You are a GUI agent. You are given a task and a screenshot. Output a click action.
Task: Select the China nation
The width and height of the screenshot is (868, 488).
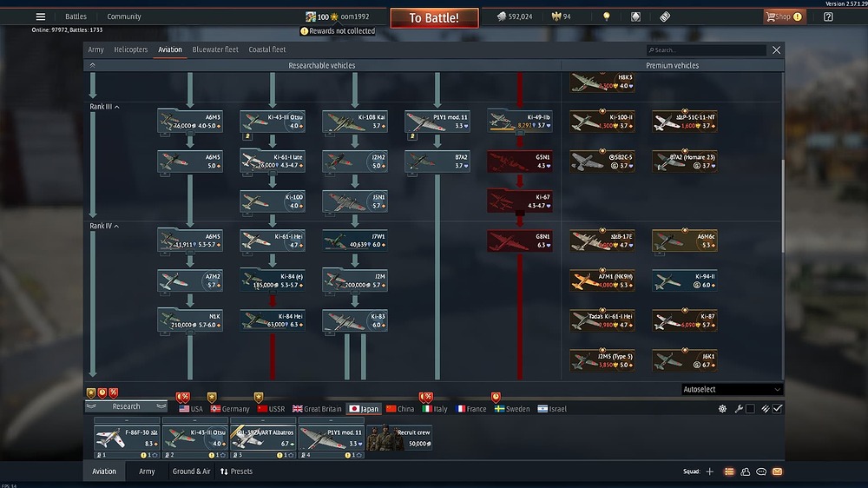(400, 409)
